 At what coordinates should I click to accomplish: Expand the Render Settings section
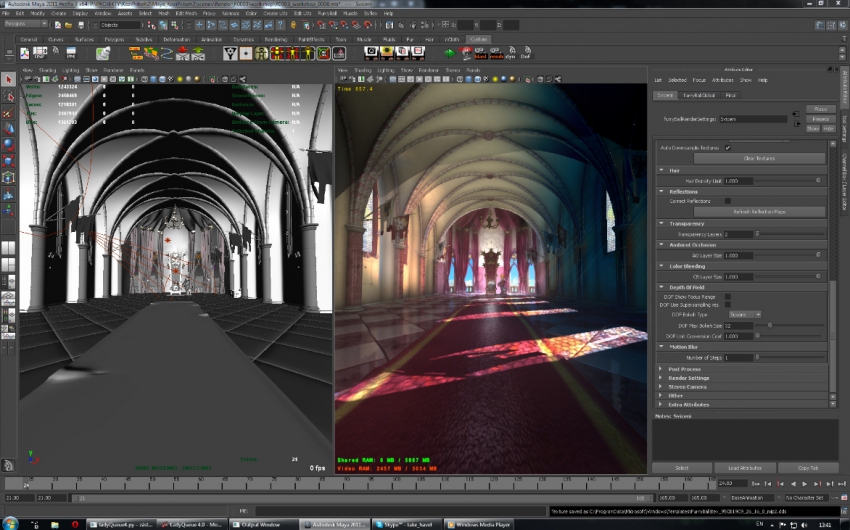point(661,378)
